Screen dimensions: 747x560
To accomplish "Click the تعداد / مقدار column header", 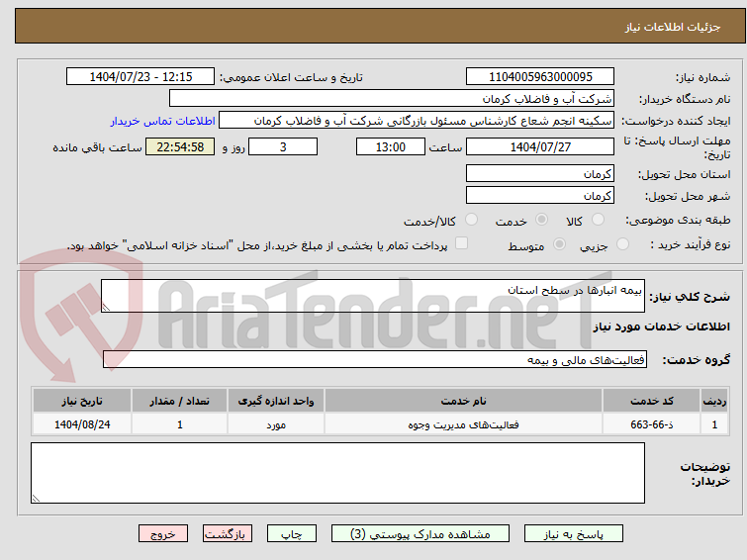I will [180, 401].
